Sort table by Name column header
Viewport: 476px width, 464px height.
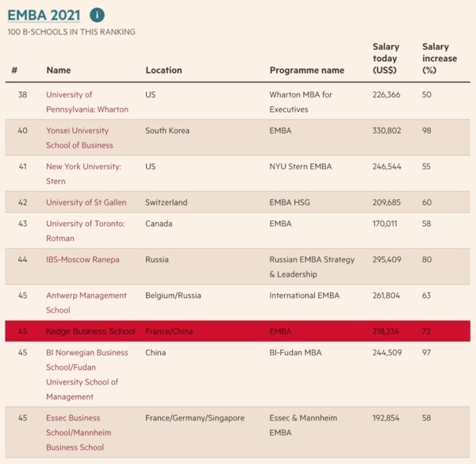point(59,71)
